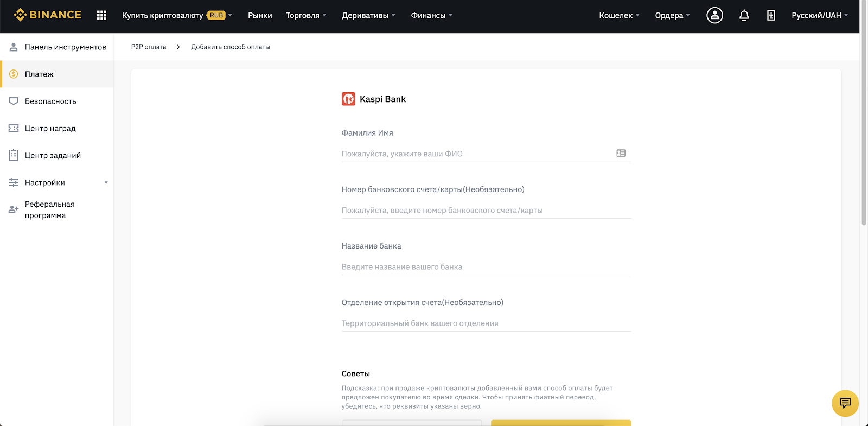Click the Центр наград ticket icon
The width and height of the screenshot is (868, 426).
14,129
